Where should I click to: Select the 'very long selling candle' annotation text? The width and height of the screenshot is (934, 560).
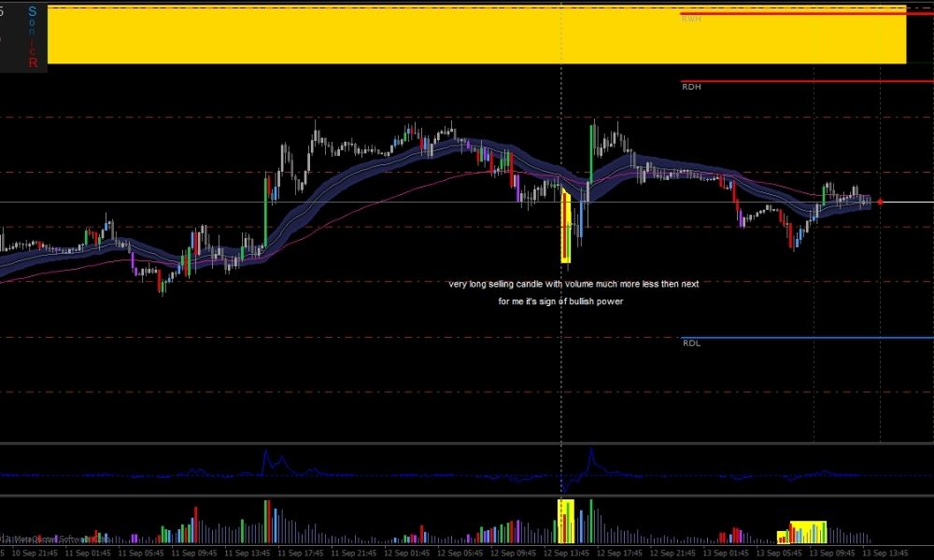coord(573,284)
